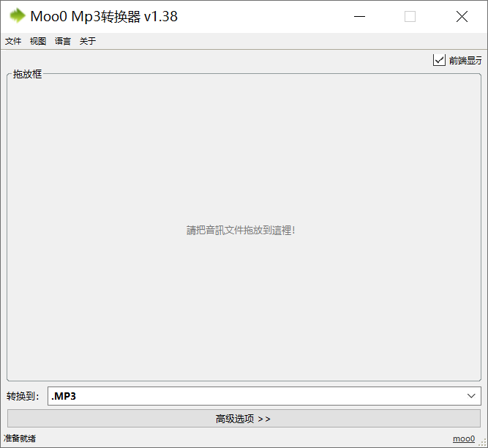The height and width of the screenshot is (448, 488).
Task: Open the 关于 menu
Action: pyautogui.click(x=88, y=41)
